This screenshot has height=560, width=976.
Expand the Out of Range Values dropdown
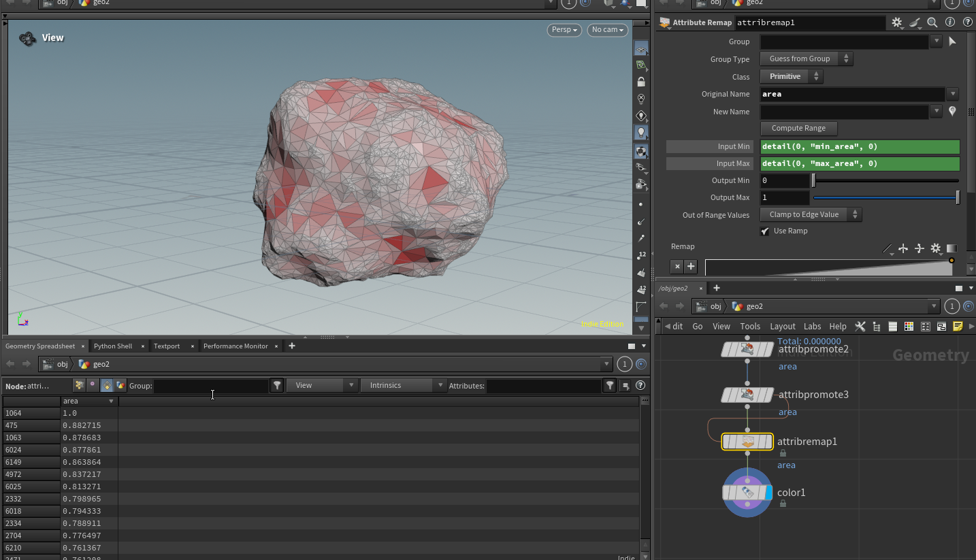(x=811, y=214)
